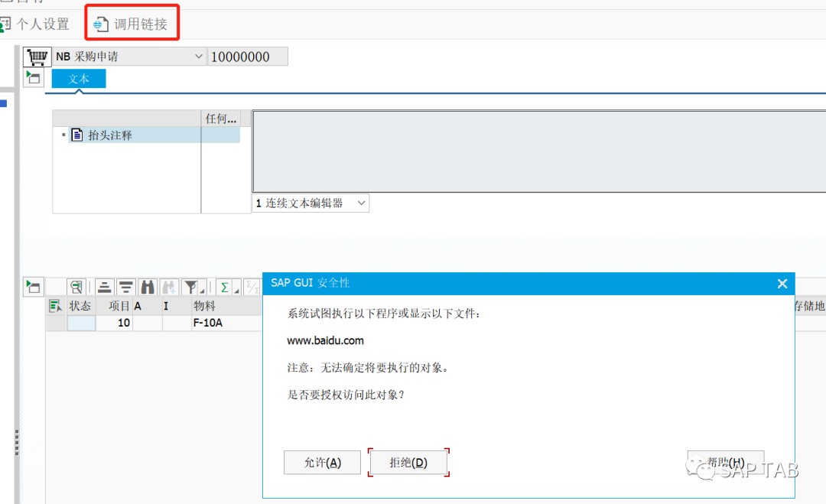Viewport: 826px width, 504px height.
Task: Click the A column header
Action: click(147, 306)
